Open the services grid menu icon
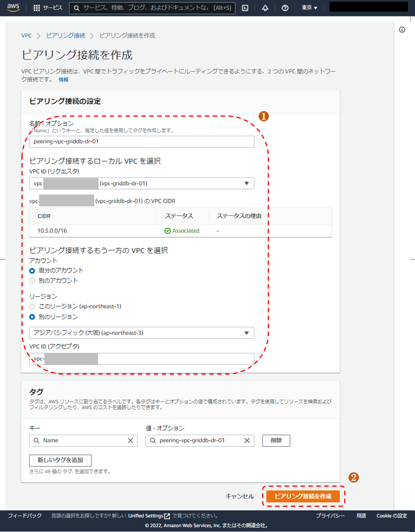415x532 pixels. pos(37,8)
